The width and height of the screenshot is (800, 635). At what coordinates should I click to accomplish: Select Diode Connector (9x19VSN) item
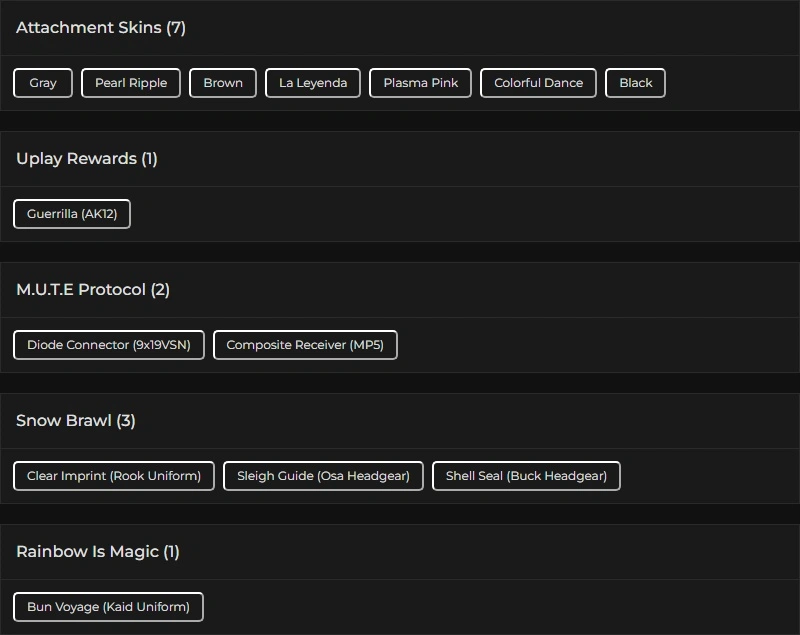pyautogui.click(x=109, y=345)
